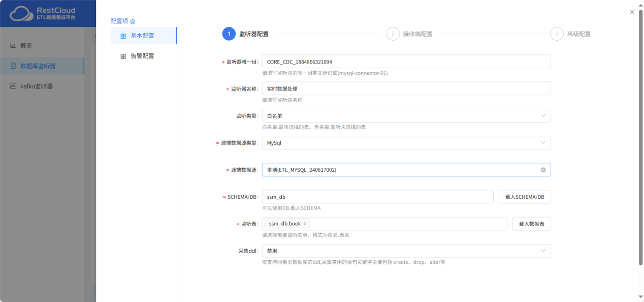Screen dimensions: 644x302
Task: Click the 概览 chart icon
Action: coord(13,45)
